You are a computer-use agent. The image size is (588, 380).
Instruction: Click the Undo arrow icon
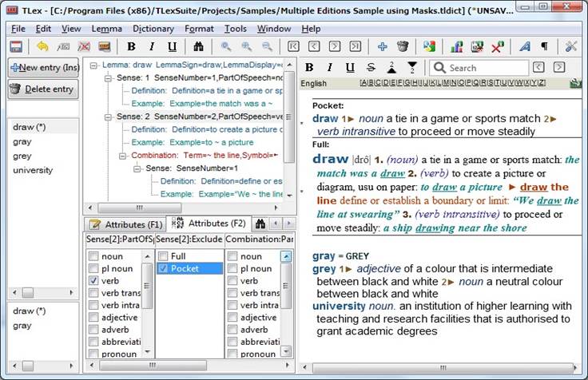pos(42,47)
